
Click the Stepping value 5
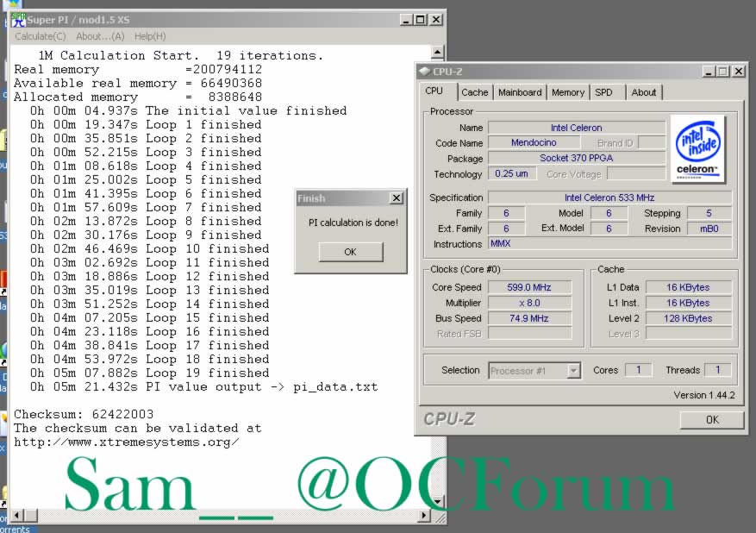point(709,213)
